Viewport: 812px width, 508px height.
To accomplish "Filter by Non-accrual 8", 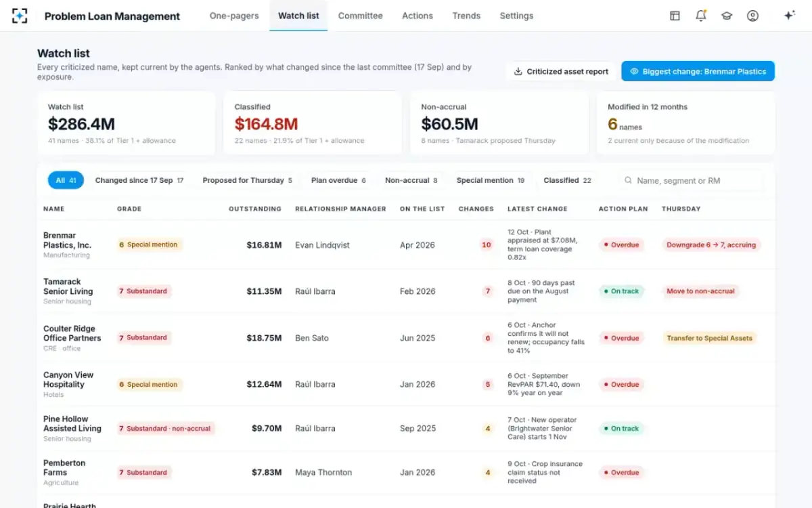I will coord(411,180).
